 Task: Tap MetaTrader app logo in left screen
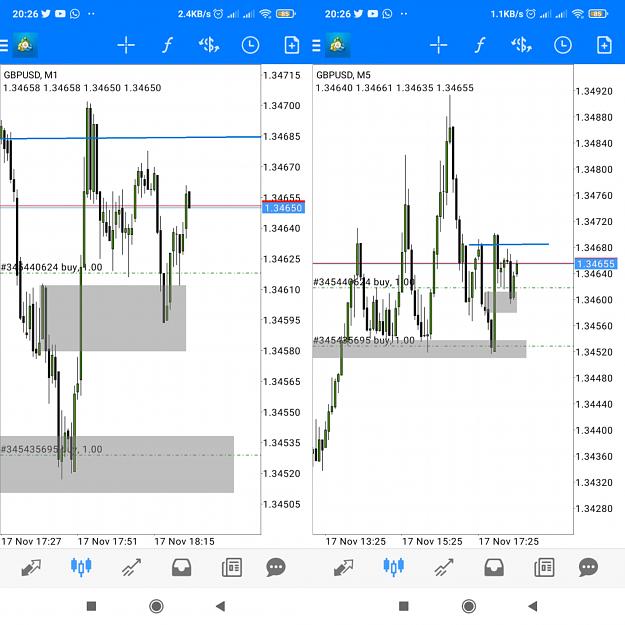[26, 45]
